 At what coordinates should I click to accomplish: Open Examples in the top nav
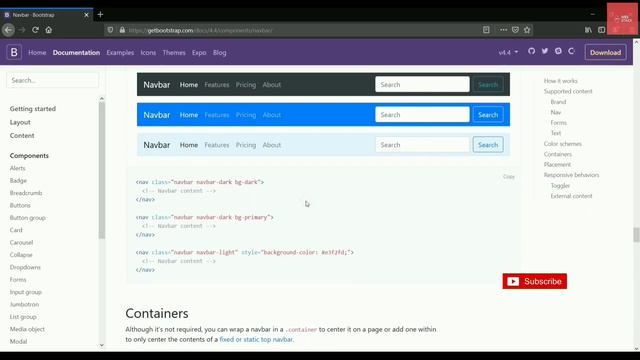click(120, 53)
